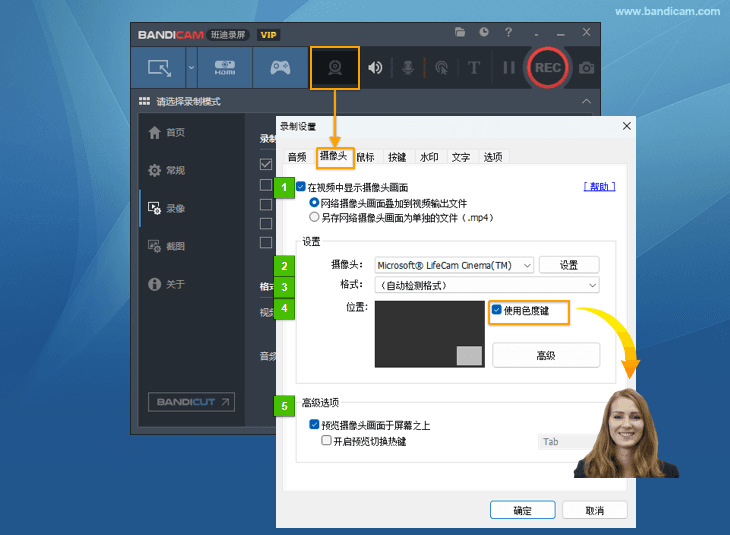Select 另存网络摄像头画面为单独的文件 radio option
Screen dimensions: 730x535
(314, 217)
